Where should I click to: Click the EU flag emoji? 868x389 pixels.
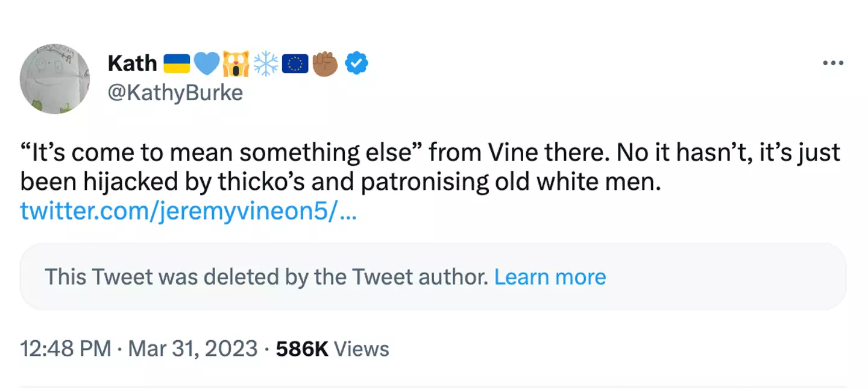294,62
